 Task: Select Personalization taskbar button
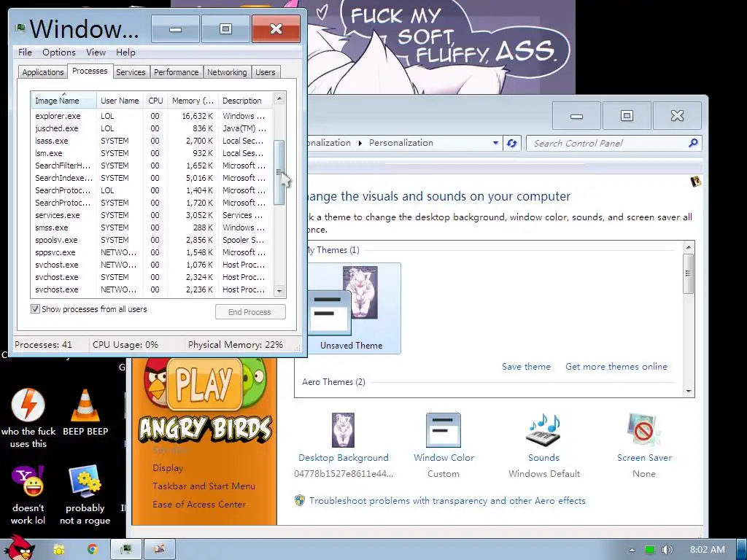160,550
